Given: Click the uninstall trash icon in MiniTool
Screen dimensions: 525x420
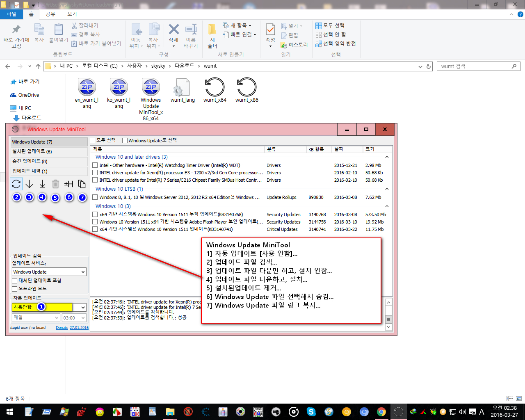Looking at the screenshot, I should (x=55, y=184).
